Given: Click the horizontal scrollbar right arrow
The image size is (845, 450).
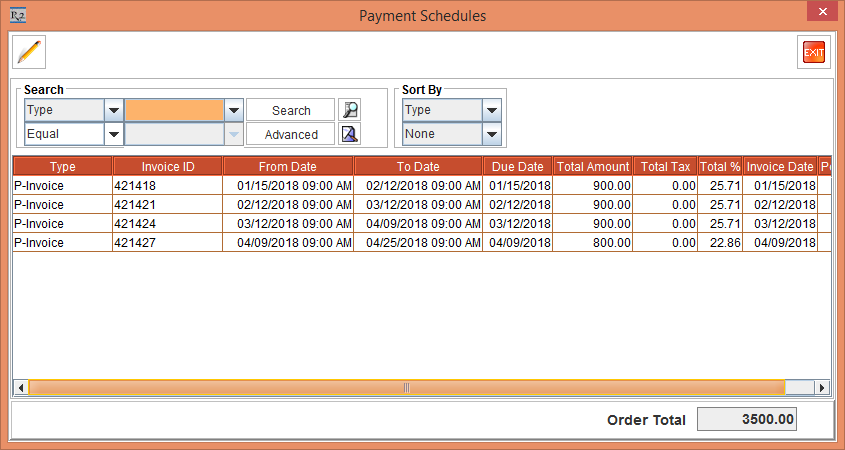Looking at the screenshot, I should point(822,387).
